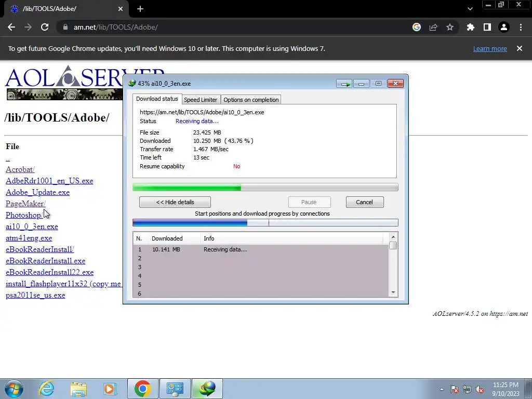Click the install_flashplayer11x32 link
Viewport: 532px width, 399px height.
pyautogui.click(x=64, y=284)
